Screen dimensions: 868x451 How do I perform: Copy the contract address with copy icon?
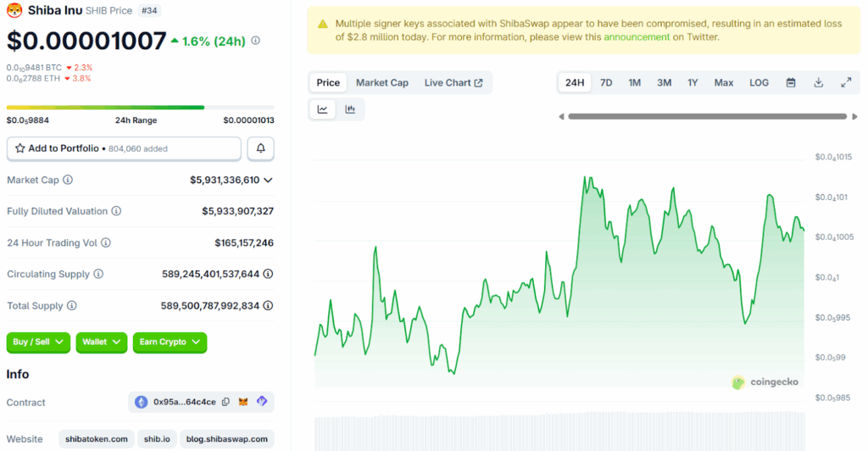(225, 402)
